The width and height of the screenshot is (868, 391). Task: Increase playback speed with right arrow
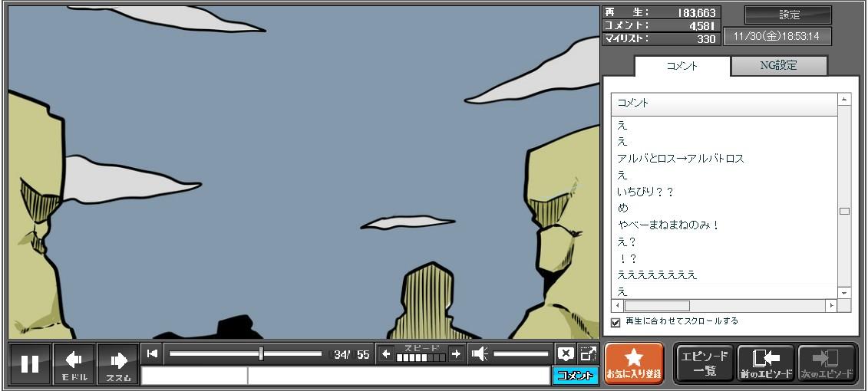456,353
